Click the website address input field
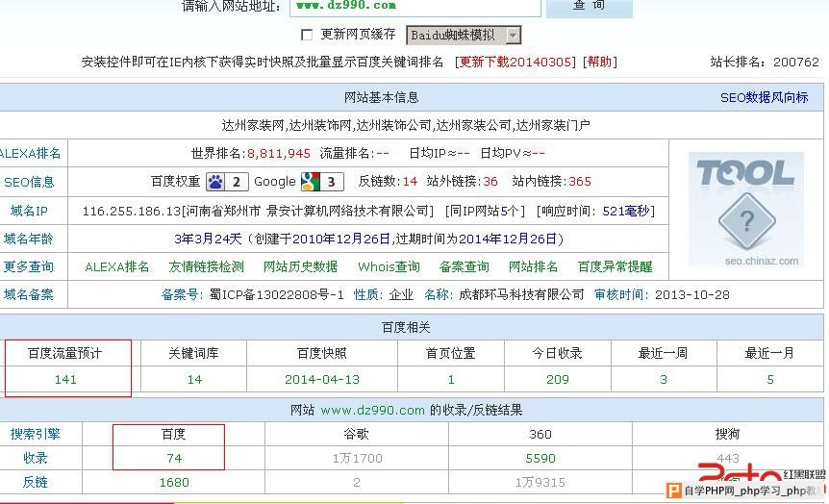Screen dimensions: 829x504 pyautogui.click(x=415, y=7)
